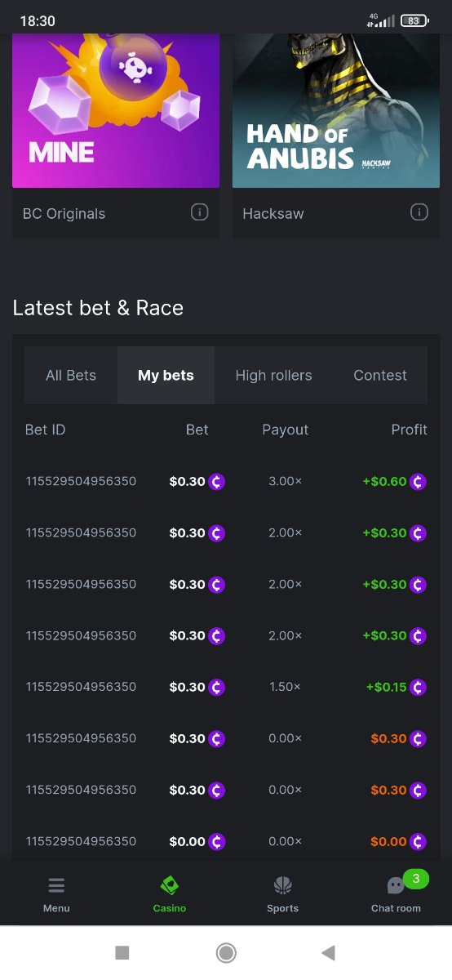Open the Menu hamburger icon
Screen dimensions: 452x980
[x=56, y=886]
